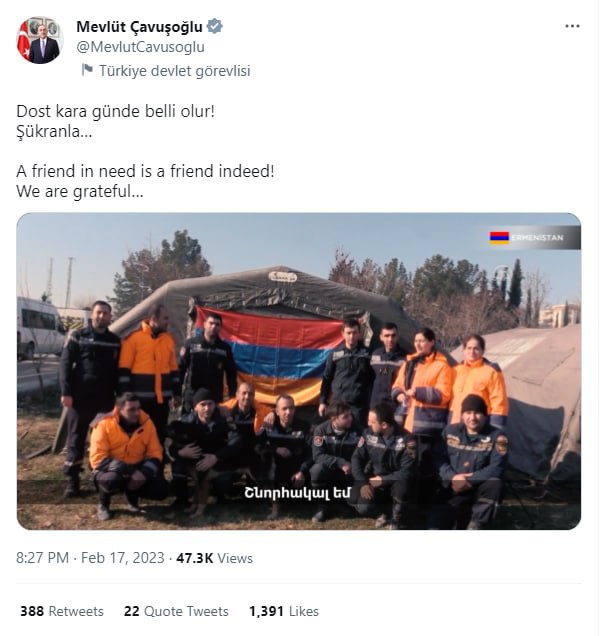Click the Feb 17, 2023 date

(123, 558)
